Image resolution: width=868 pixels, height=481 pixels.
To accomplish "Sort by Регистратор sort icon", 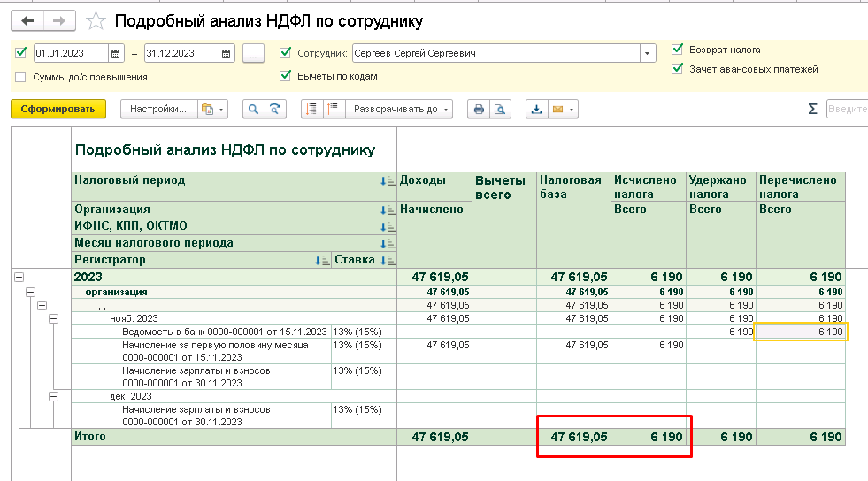I will [322, 261].
